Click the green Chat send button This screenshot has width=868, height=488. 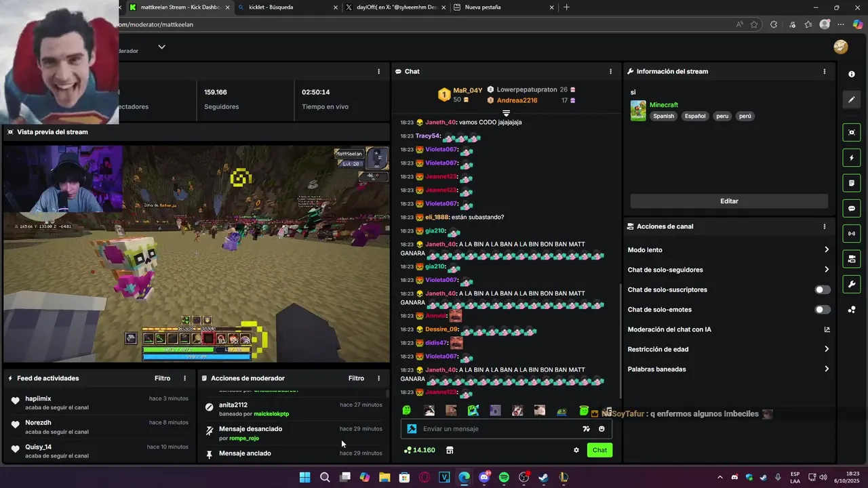599,450
